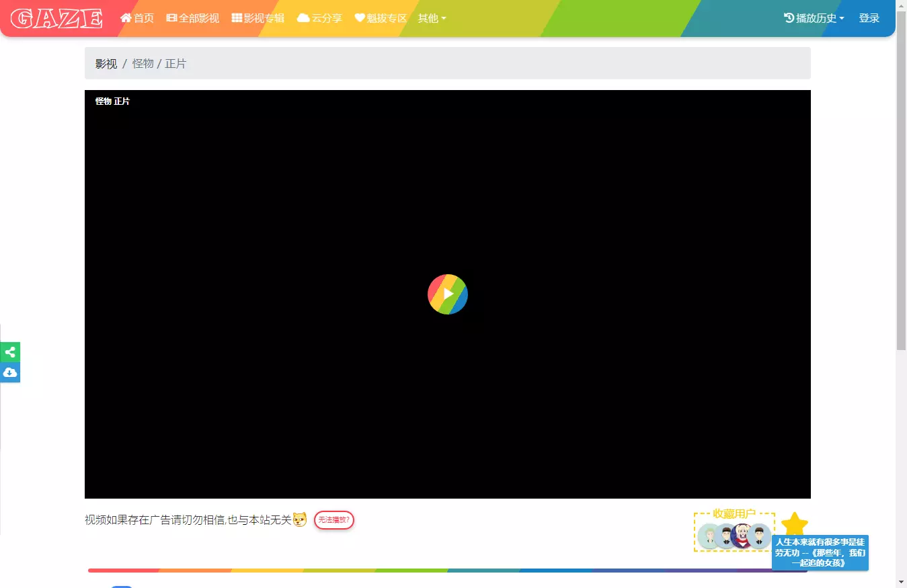
Task: Click the green share icon
Action: (10, 352)
